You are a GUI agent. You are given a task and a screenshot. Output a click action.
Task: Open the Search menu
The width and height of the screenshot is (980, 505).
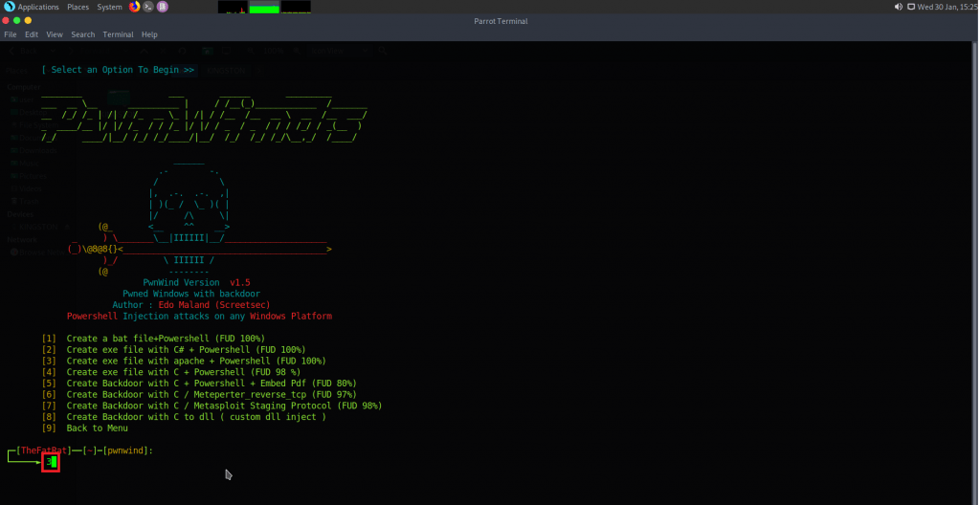tap(83, 34)
